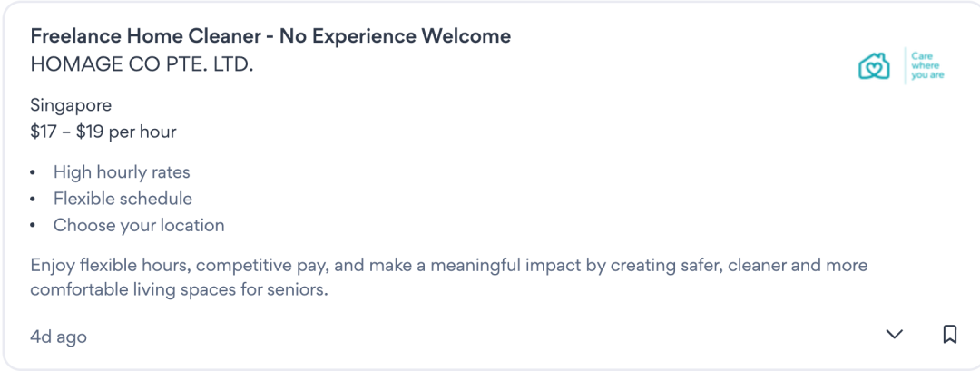Click the "Care where you are" tagline
The height and width of the screenshot is (371, 980).
tap(927, 65)
